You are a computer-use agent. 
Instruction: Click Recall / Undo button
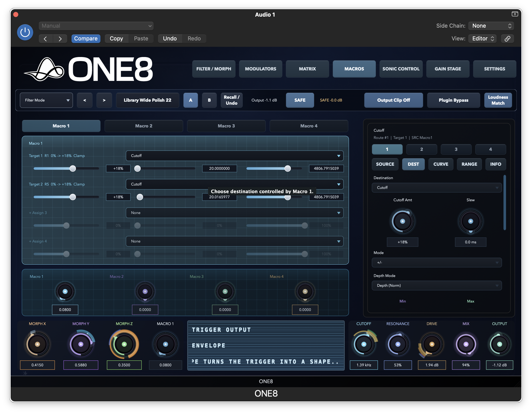coord(231,100)
